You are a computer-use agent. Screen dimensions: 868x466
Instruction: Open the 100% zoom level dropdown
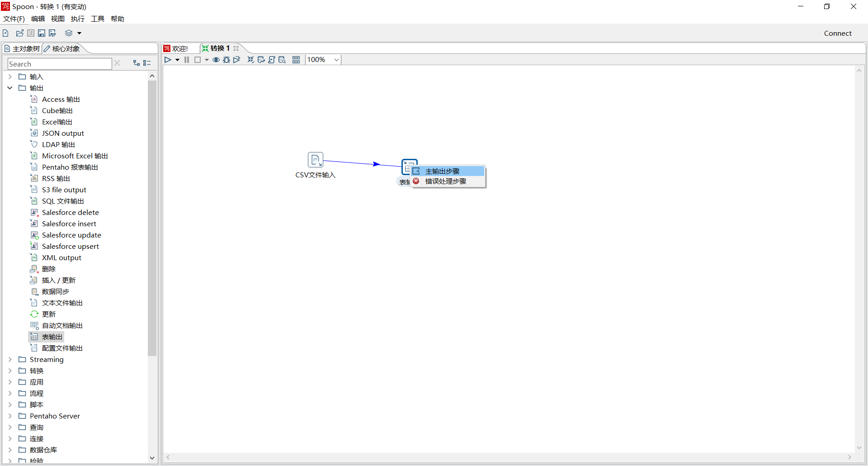(x=336, y=60)
